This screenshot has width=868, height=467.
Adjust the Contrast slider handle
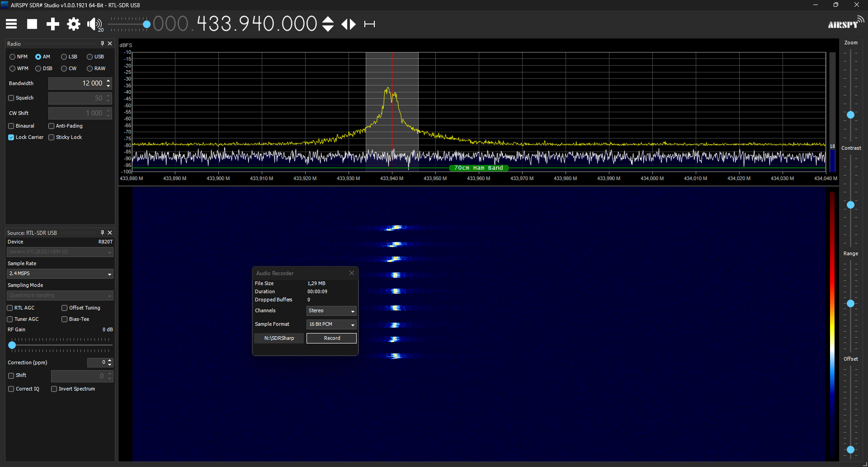[850, 205]
